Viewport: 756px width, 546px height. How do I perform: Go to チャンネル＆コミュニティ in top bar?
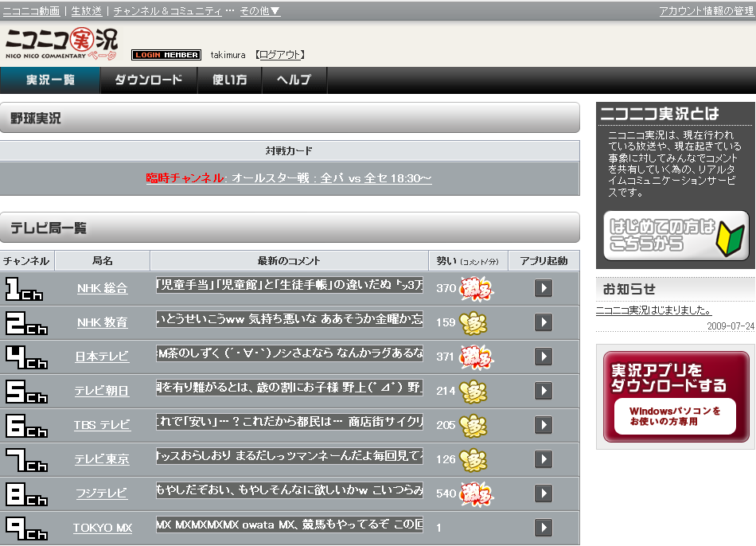coord(167,11)
